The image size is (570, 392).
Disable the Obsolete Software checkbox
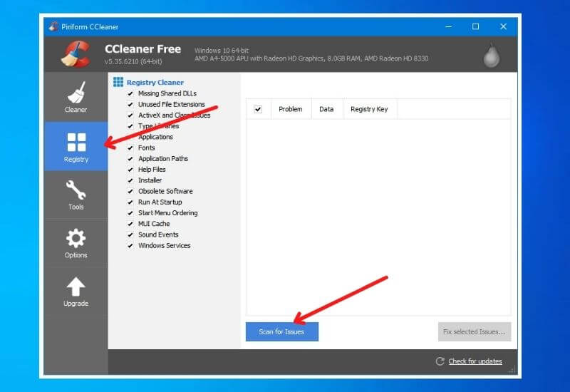(130, 191)
